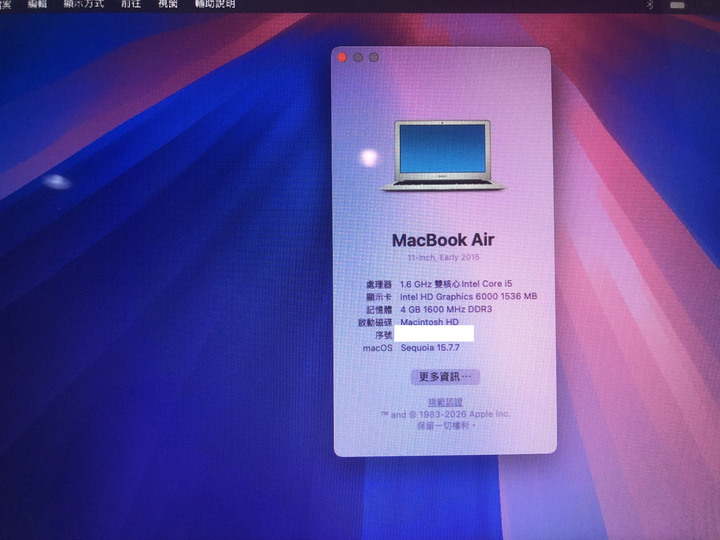720x540 pixels.
Task: Click the 更多資訊… button
Action: (x=445, y=377)
